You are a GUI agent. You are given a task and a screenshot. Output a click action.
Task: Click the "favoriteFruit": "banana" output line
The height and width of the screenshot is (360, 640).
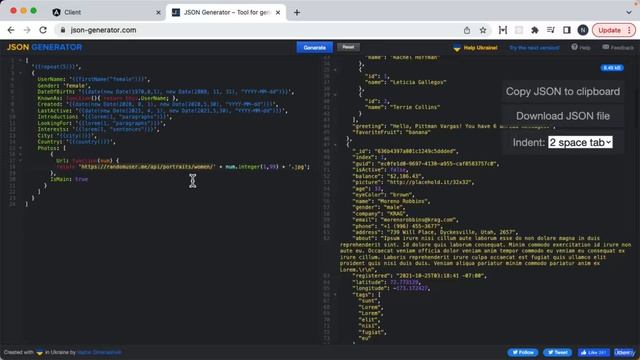[x=392, y=132]
